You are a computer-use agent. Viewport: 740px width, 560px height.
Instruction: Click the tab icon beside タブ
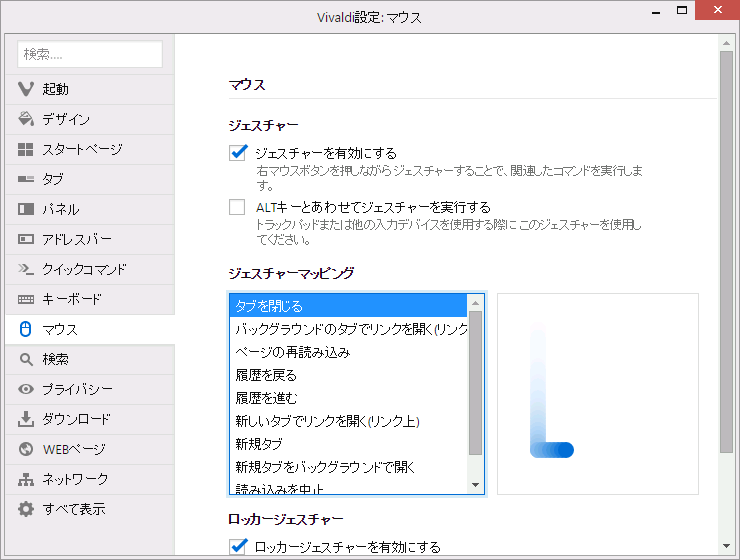25,179
